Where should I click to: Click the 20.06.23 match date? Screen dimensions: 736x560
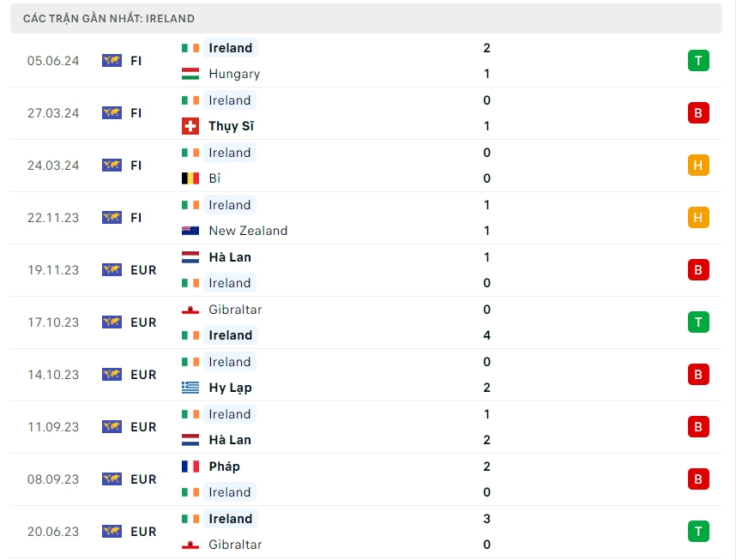tap(53, 532)
